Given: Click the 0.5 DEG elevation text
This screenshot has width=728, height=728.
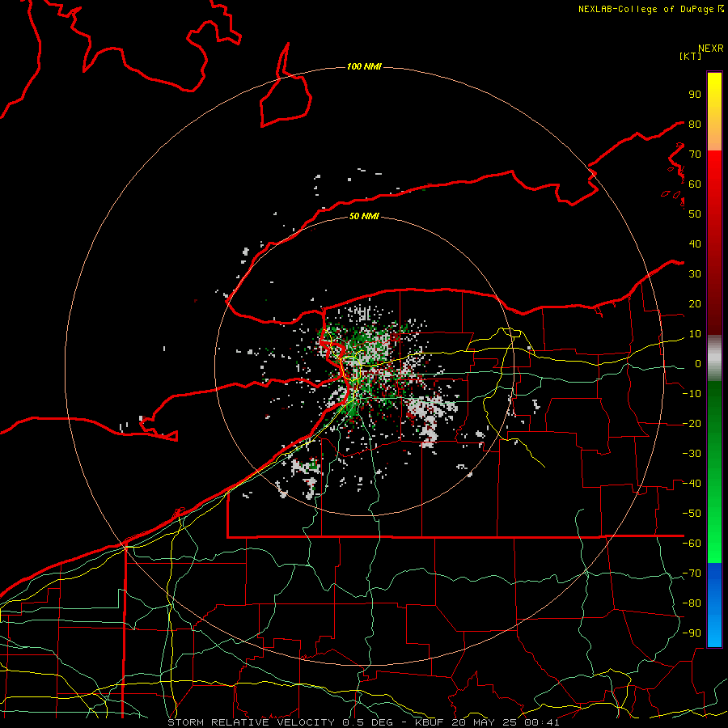Looking at the screenshot, I should pyautogui.click(x=368, y=722).
